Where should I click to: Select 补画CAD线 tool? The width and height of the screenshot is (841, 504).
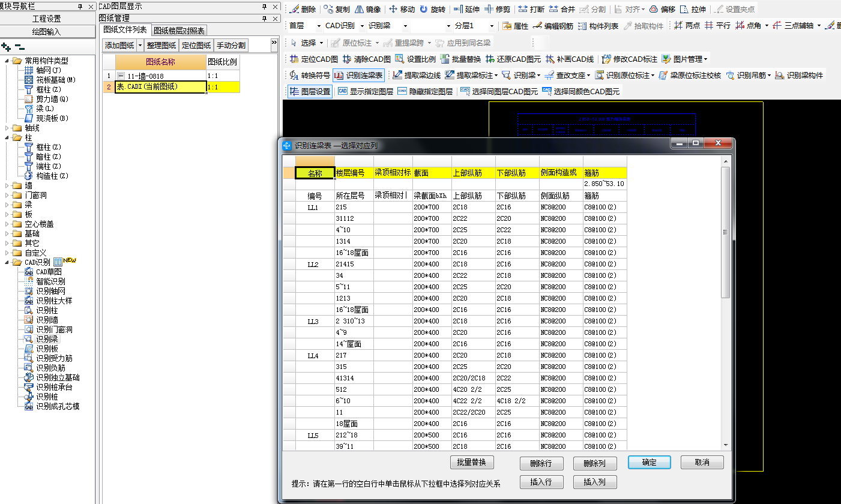click(570, 59)
